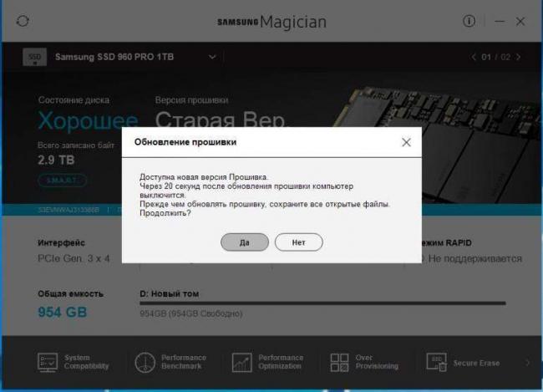Click the Версия прошивки label
This screenshot has width=543, height=392.
point(191,100)
